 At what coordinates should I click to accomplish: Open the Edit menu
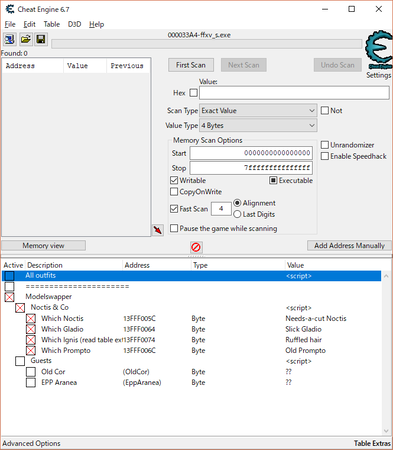[x=29, y=24]
